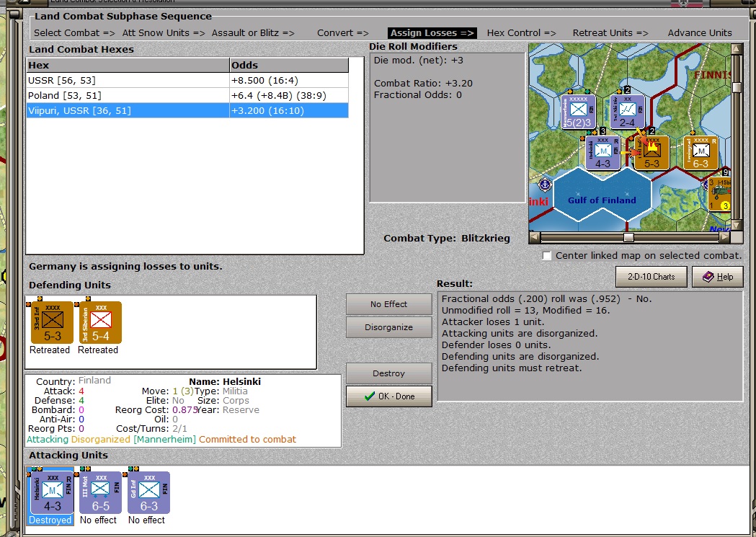Click the Attacker loses 1 unit result line
The width and height of the screenshot is (756, 537).
point(493,322)
